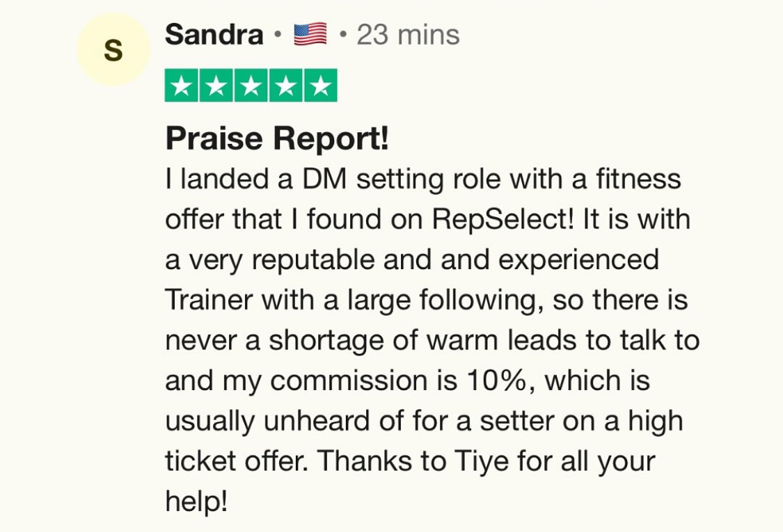Open the "Praise Report!" review title
This screenshot has height=532, width=783.
pos(276,138)
